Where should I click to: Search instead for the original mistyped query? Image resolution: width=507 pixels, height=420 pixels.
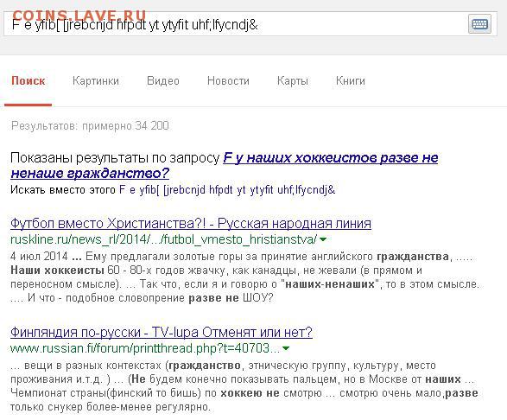click(227, 189)
